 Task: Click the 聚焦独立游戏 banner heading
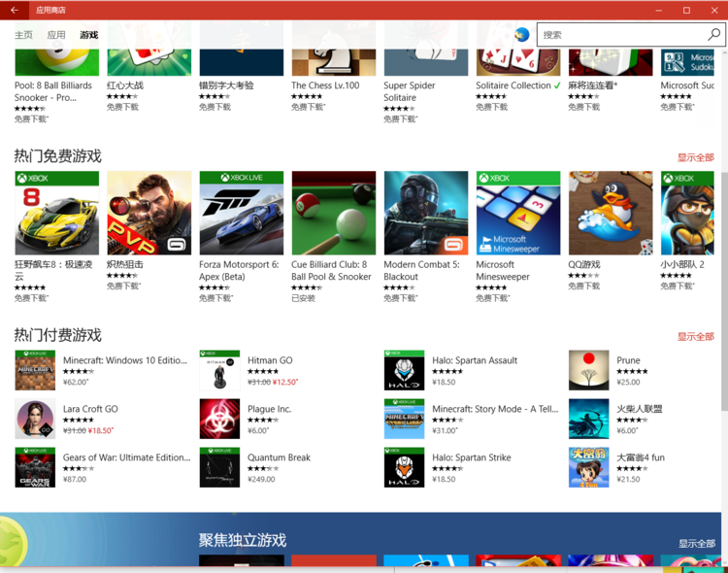[243, 540]
